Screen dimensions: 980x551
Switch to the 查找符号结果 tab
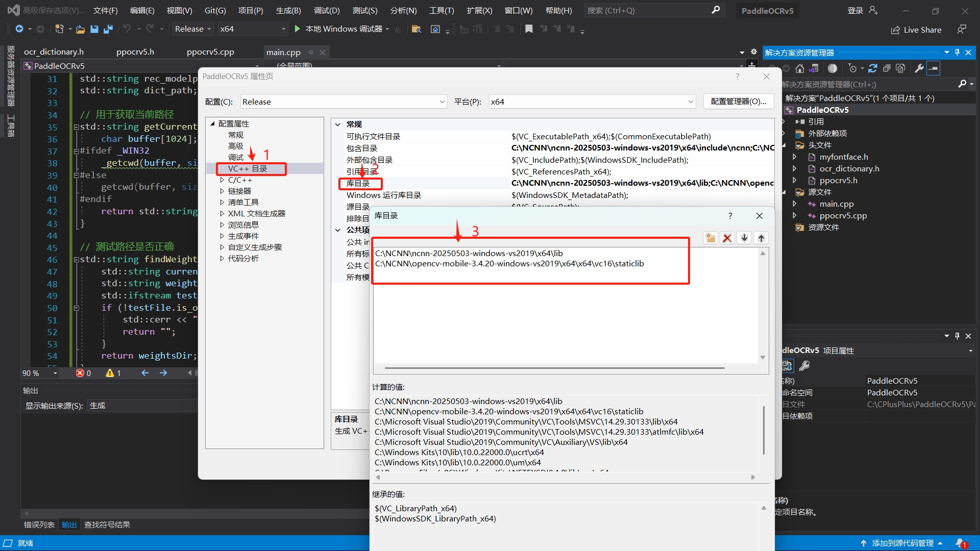coord(107,524)
